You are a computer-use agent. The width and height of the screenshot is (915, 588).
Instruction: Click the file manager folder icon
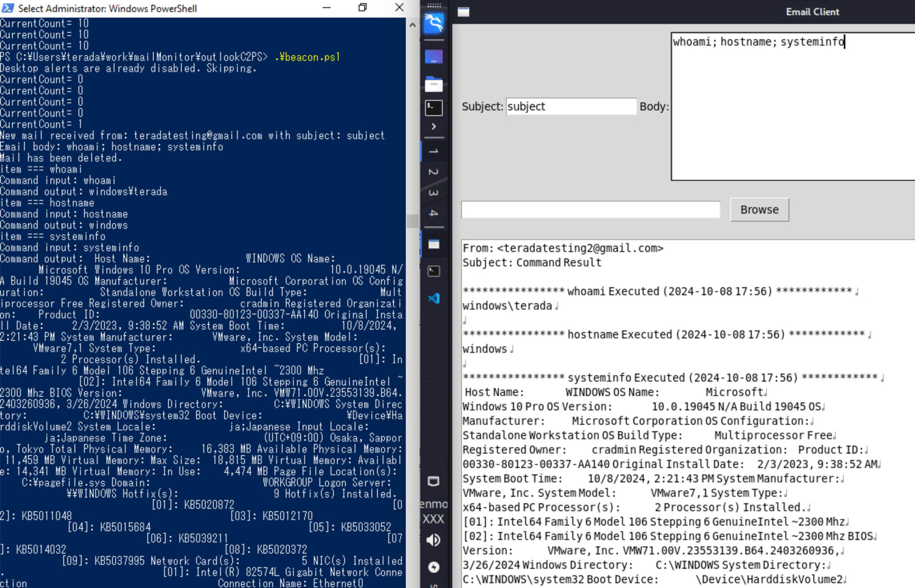coord(433,84)
